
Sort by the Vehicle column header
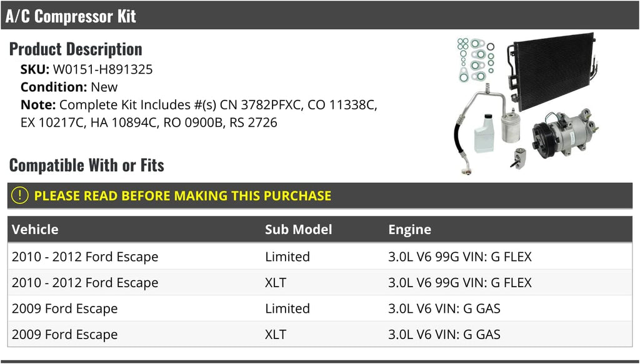point(35,229)
